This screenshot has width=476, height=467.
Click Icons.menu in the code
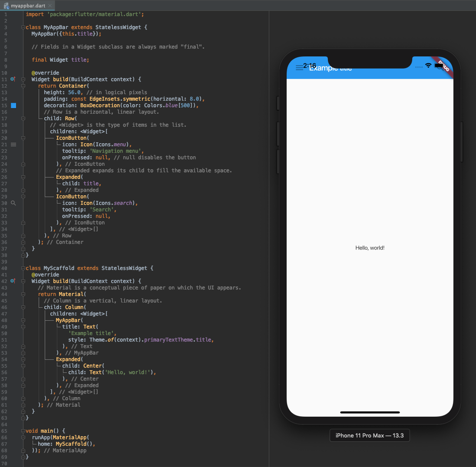click(111, 145)
